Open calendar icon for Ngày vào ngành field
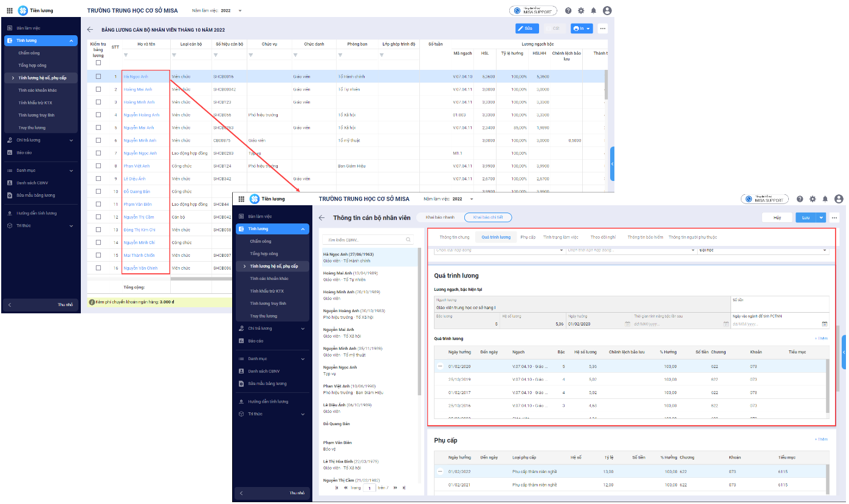849x504 pixels. [825, 324]
